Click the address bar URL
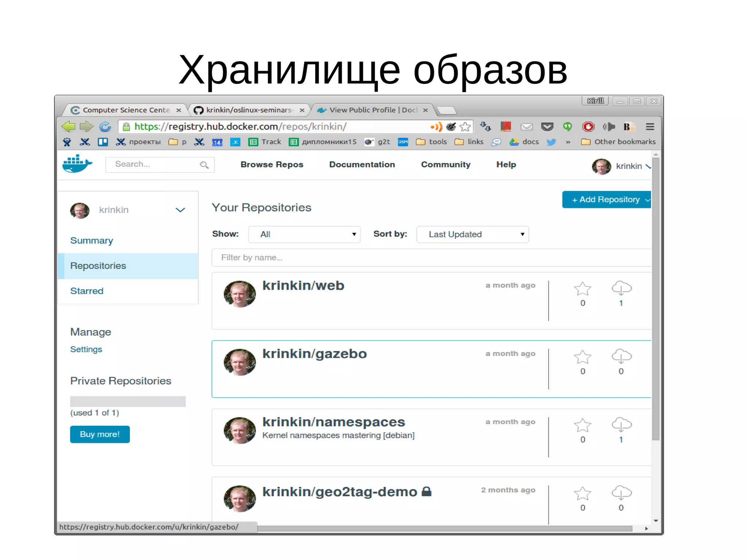Viewport: 747px width, 560px height. point(240,127)
